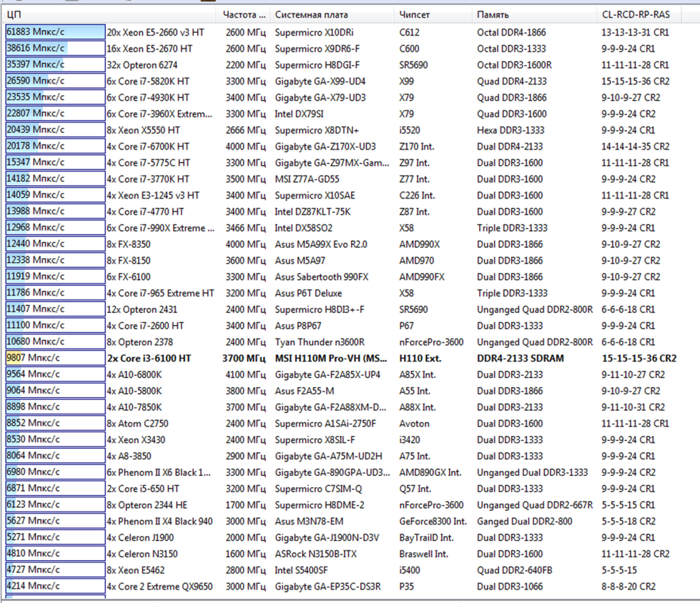Click 4x Xeon E3-1245 v3 HT
The height and width of the screenshot is (603, 700).
[x=153, y=195]
